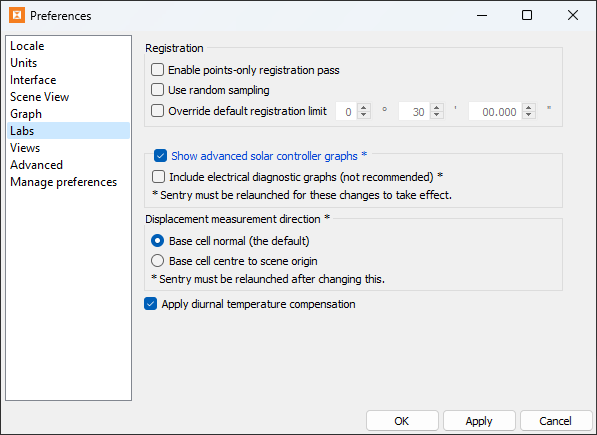Toggle Use random sampling checkbox
This screenshot has height=435, width=597.
157,90
